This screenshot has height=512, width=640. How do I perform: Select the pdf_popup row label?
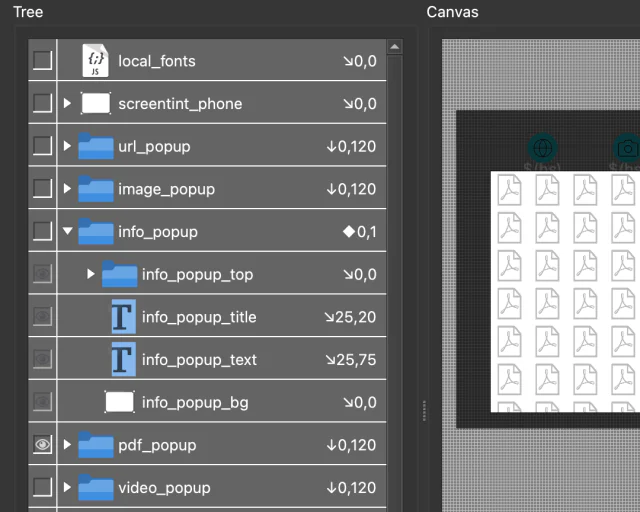pyautogui.click(x=157, y=445)
